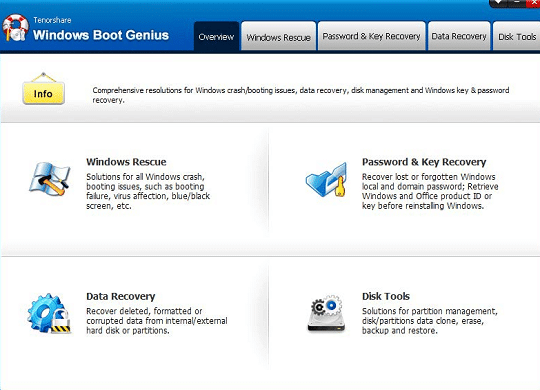
Task: Open the window menu arrow button in the title bar
Action: tap(498, 3)
